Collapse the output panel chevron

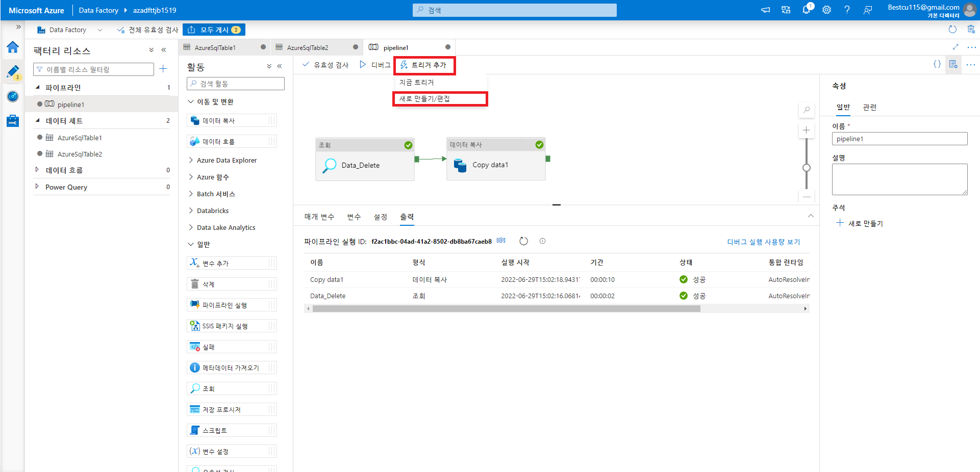(x=811, y=216)
